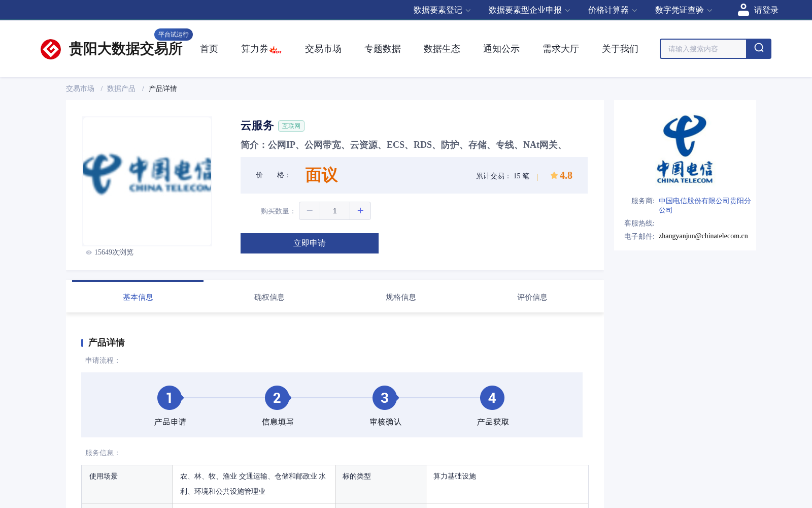Click the purchase quantity input field
The image size is (812, 508).
coord(335,211)
